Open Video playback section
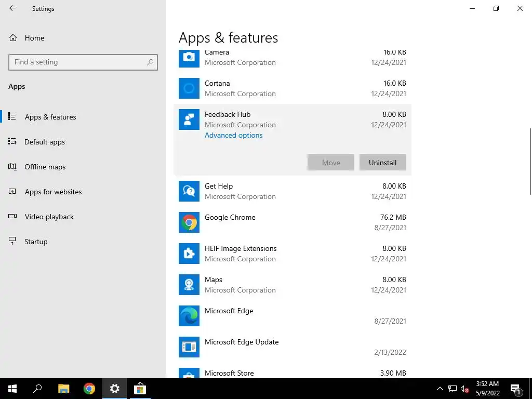This screenshot has height=399, width=532. pos(83,217)
